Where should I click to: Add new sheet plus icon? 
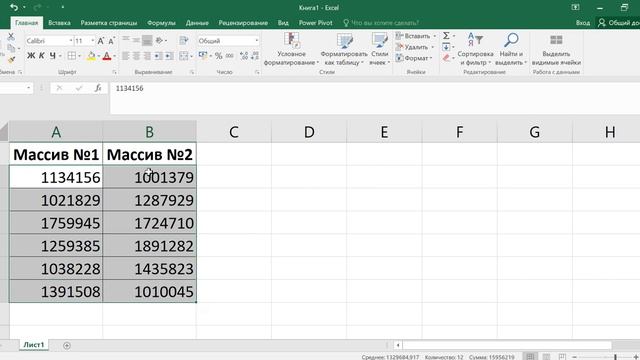coord(67,346)
